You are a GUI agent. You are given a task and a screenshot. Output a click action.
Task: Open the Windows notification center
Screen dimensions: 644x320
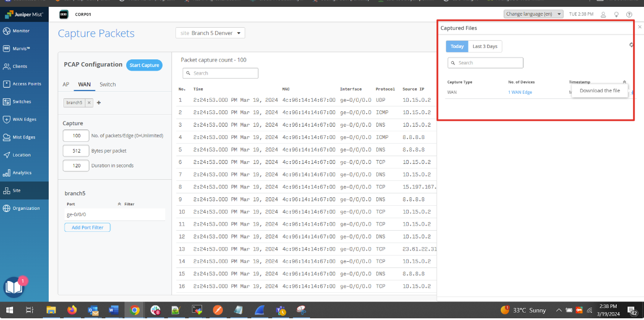pos(633,310)
